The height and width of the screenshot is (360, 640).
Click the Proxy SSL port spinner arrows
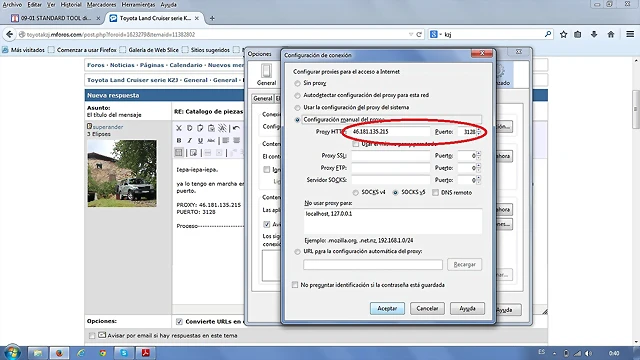(x=479, y=156)
